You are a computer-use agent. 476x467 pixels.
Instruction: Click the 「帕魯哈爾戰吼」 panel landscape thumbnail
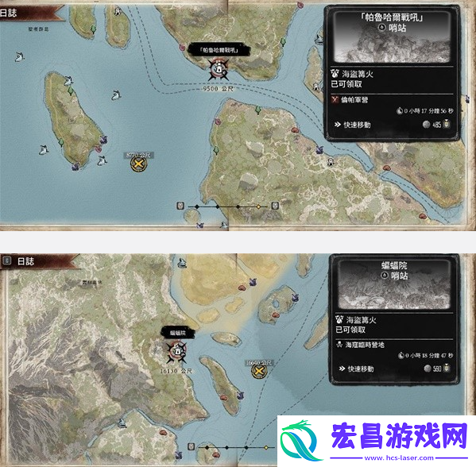tap(392, 37)
